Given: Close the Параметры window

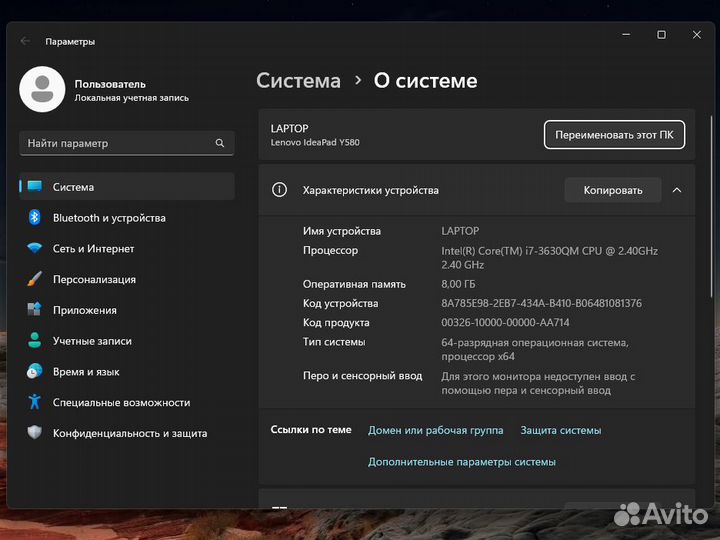Looking at the screenshot, I should coord(697,35).
